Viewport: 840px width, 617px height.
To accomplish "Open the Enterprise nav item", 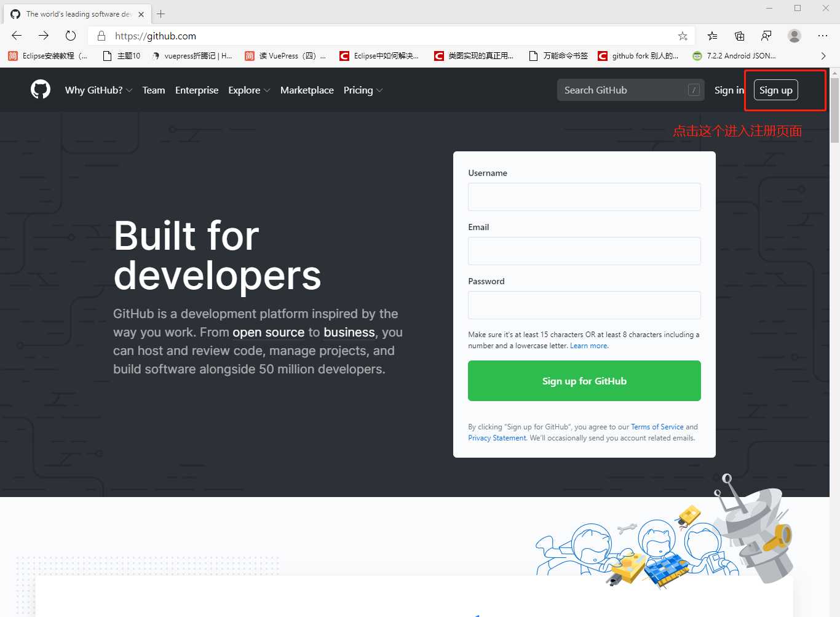I will 197,90.
